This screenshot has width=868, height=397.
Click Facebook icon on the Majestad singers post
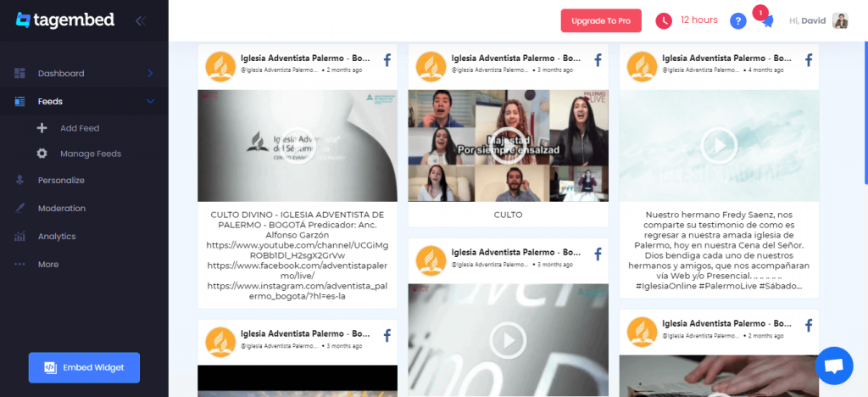598,60
